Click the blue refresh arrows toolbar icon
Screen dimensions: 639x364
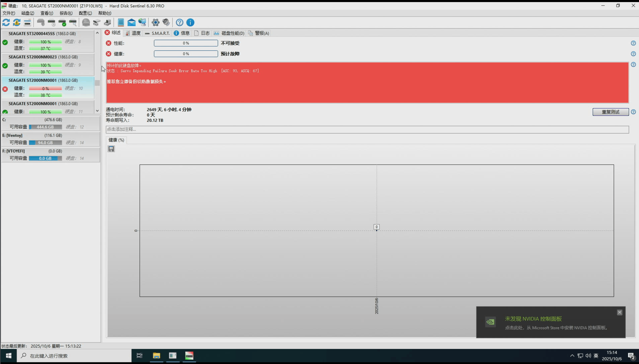click(x=6, y=22)
